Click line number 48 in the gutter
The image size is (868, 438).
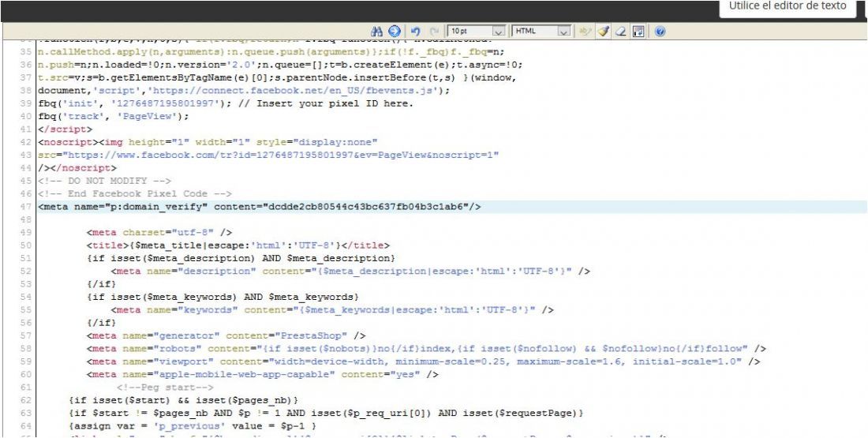tap(25, 220)
